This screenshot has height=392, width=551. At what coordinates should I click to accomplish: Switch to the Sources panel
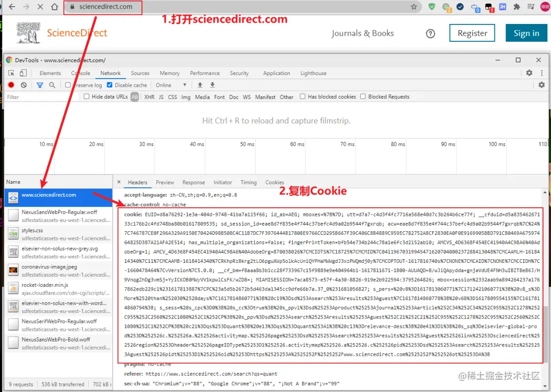(x=140, y=73)
